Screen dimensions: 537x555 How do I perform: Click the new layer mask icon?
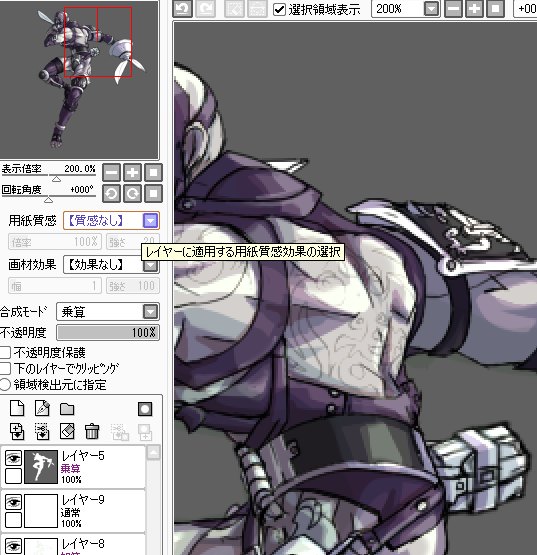click(x=145, y=409)
